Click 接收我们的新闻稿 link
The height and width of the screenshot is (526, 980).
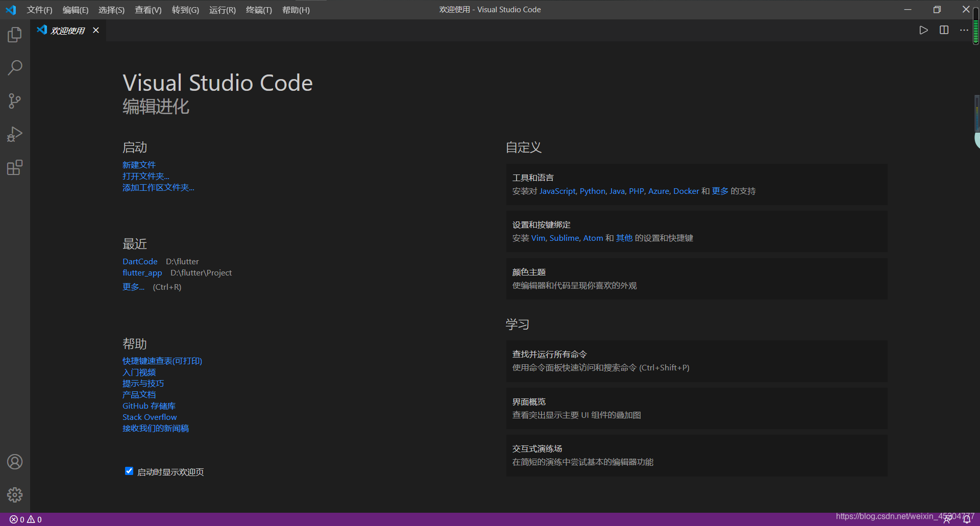(156, 428)
